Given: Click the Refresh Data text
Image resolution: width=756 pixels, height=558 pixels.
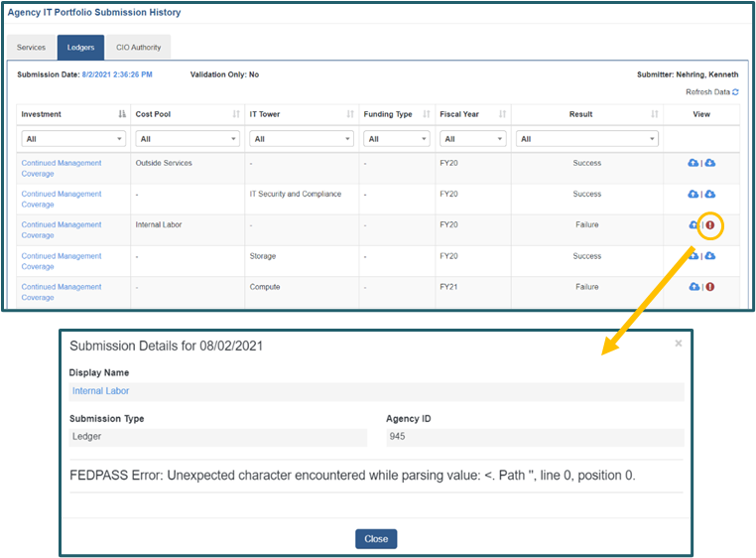Looking at the screenshot, I should click(x=707, y=92).
